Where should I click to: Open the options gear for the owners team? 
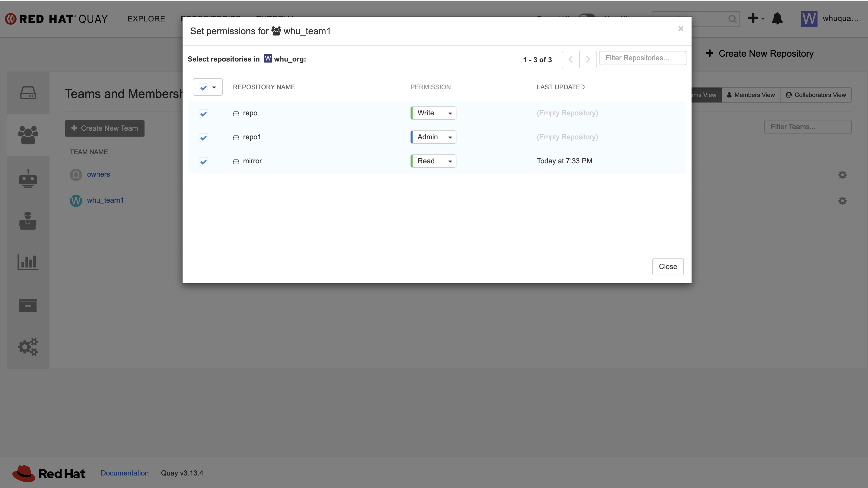coord(842,175)
